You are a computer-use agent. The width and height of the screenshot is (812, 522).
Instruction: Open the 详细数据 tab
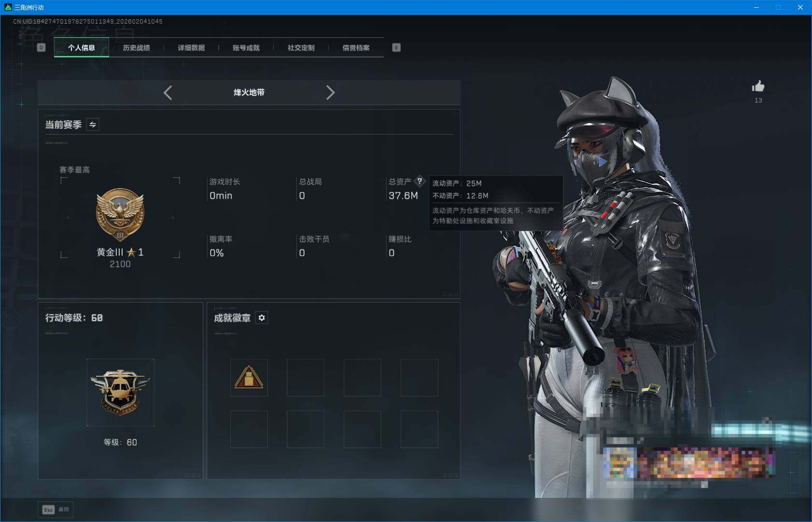coord(191,47)
